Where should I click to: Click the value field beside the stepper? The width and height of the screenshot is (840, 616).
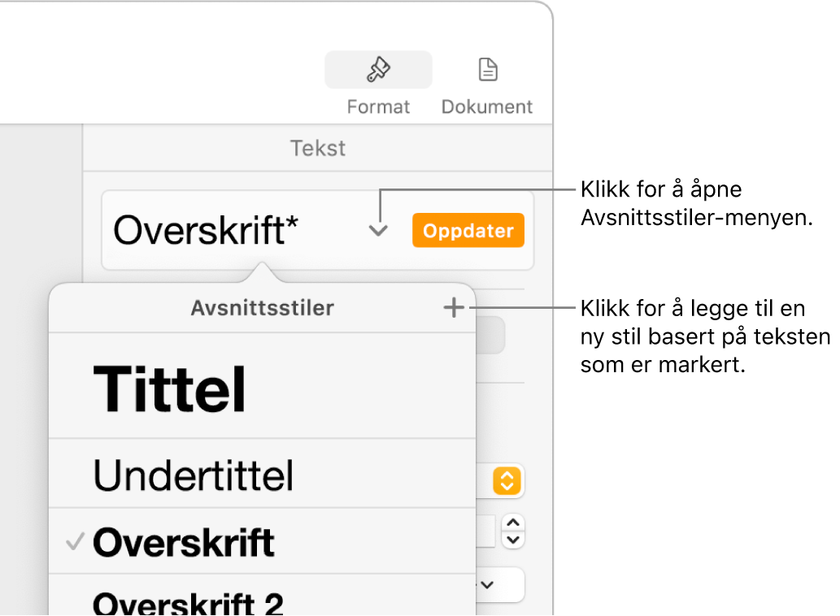(x=485, y=531)
